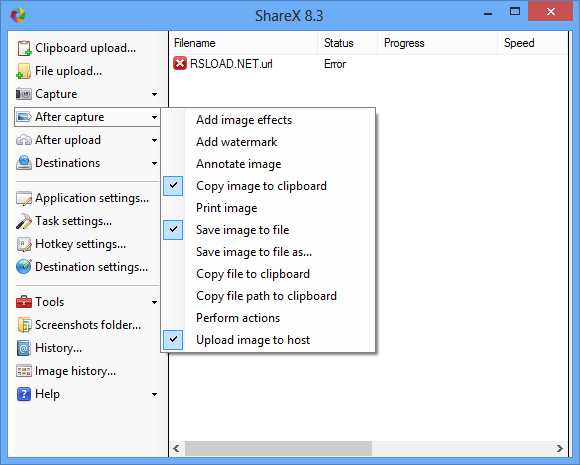Screen dimensions: 580x465
Task: Expand the Destinations dropdown arrow
Action: [155, 164]
